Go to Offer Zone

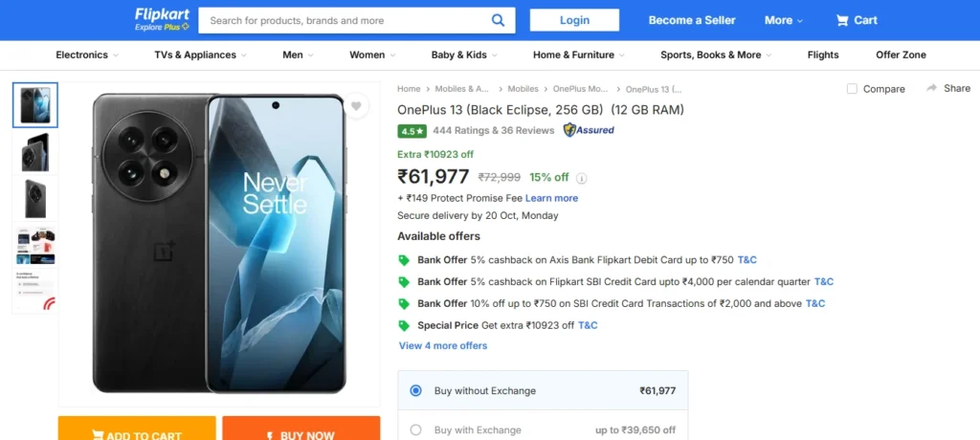click(x=901, y=55)
